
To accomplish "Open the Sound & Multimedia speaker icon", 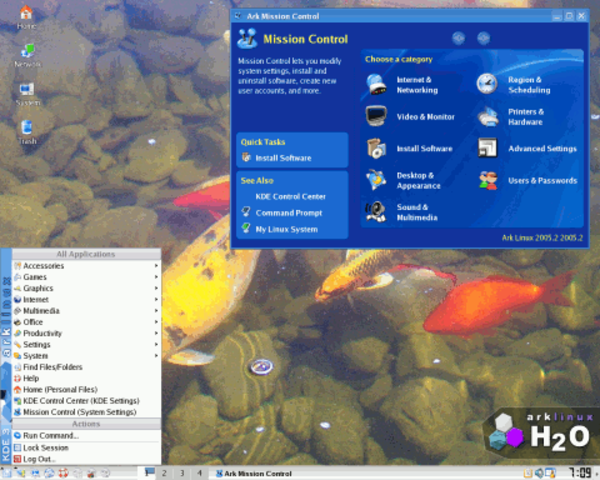I will [376, 212].
